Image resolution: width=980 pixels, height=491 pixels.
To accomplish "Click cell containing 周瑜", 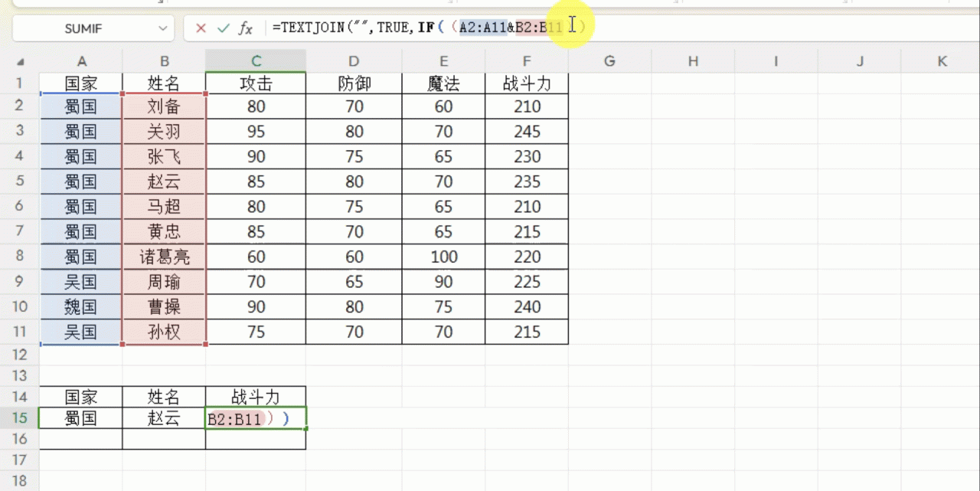I will click(x=164, y=282).
